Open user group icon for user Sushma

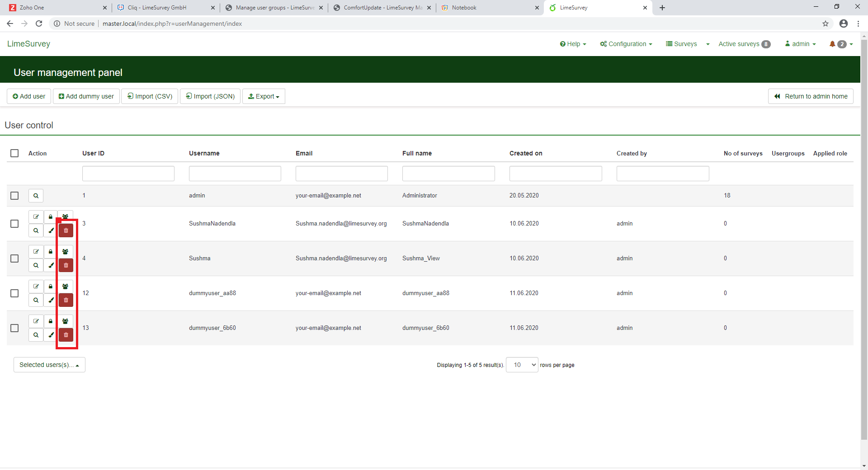(x=66, y=252)
